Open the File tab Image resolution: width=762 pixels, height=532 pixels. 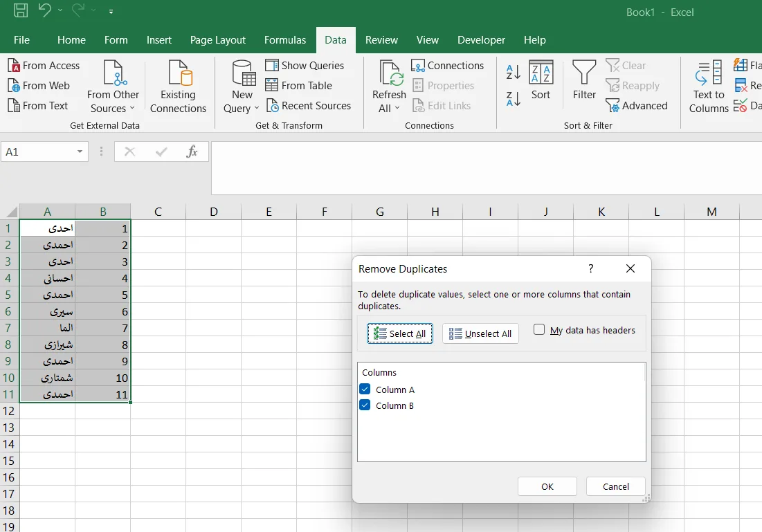(21, 40)
